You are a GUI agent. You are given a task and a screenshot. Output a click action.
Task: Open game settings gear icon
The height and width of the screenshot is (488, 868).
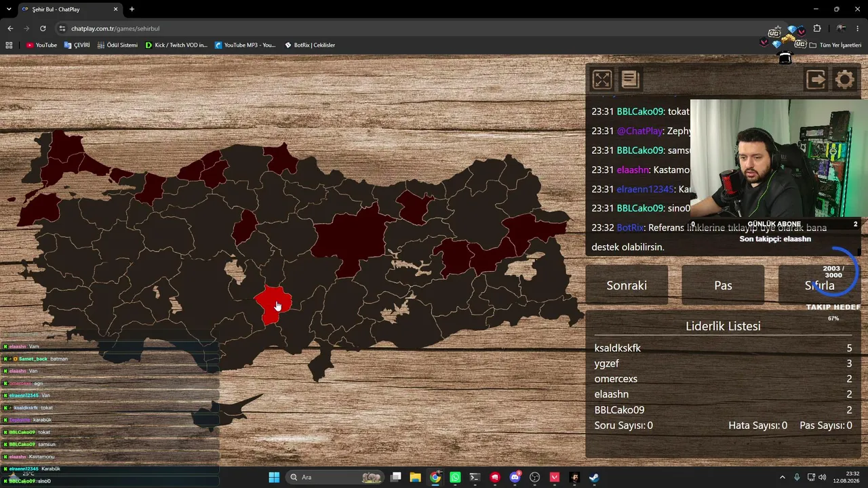844,79
